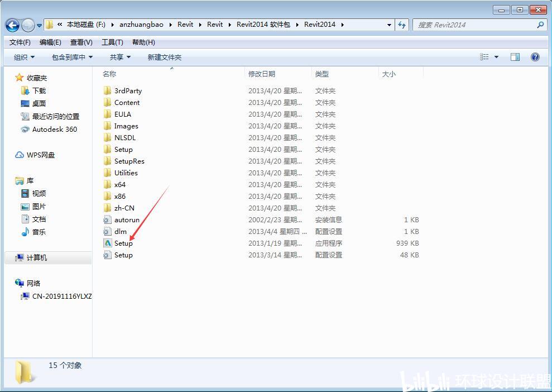Select the Content folder icon
The width and height of the screenshot is (552, 392).
(107, 103)
